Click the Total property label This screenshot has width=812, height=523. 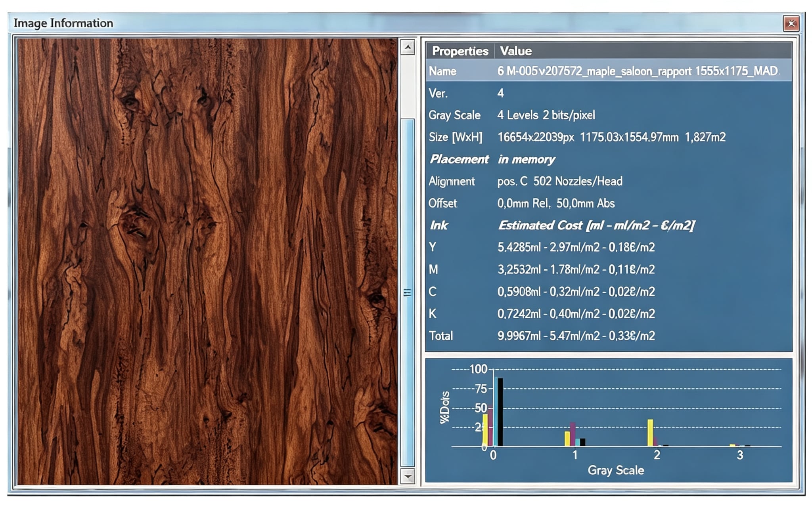pyautogui.click(x=441, y=336)
